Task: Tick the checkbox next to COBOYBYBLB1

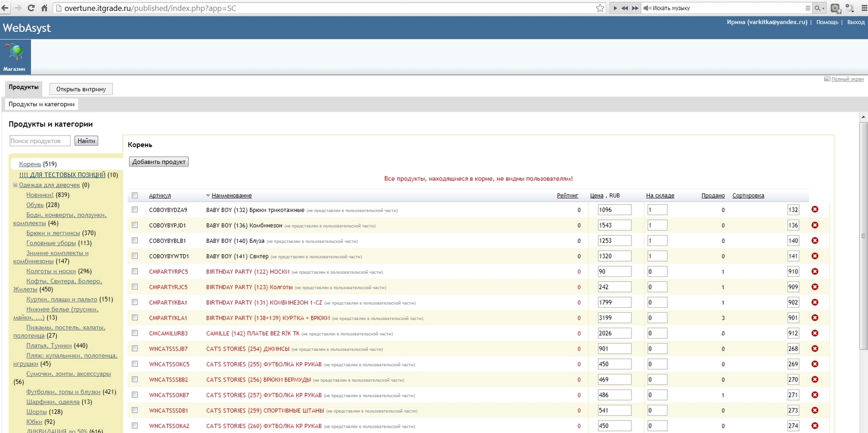Action: [135, 241]
